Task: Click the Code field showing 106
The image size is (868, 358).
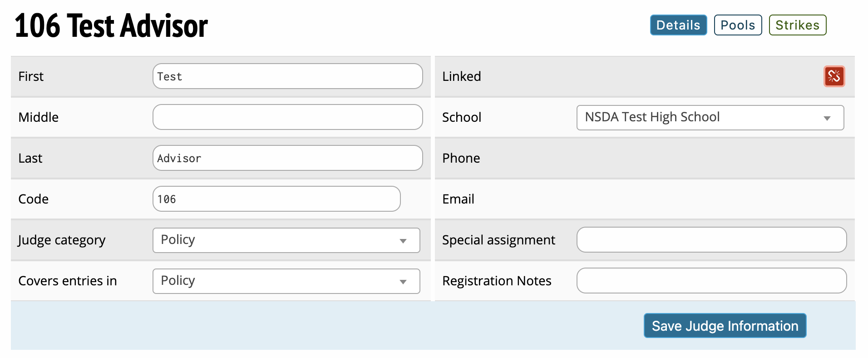Action: point(276,199)
